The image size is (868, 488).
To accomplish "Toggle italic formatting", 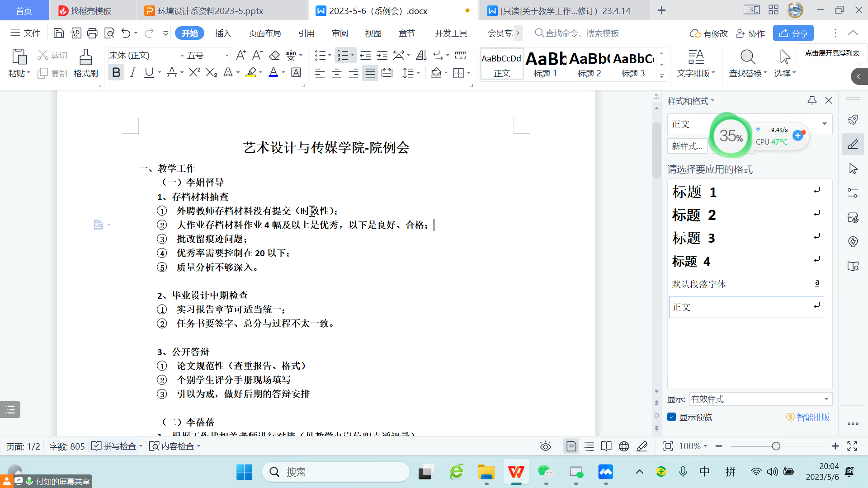I will 132,73.
